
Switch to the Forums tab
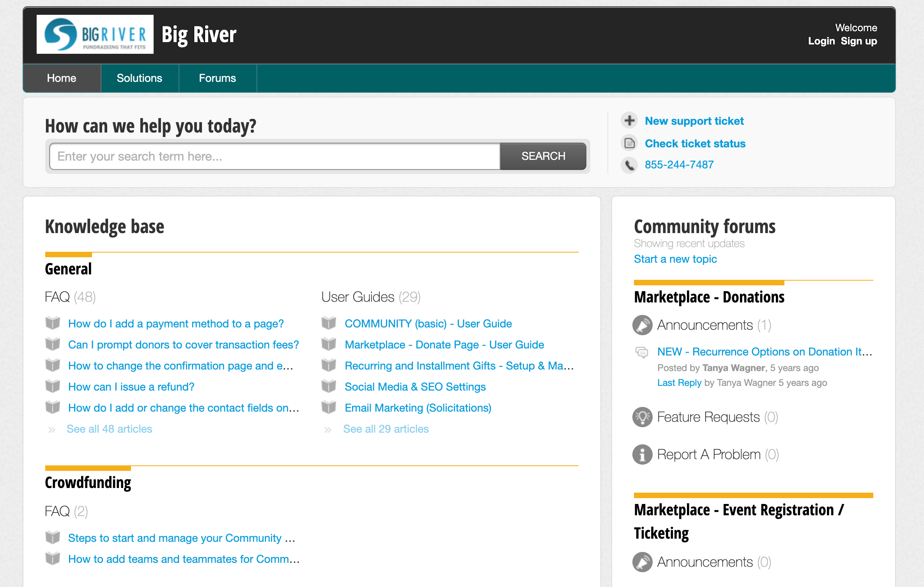[217, 78]
